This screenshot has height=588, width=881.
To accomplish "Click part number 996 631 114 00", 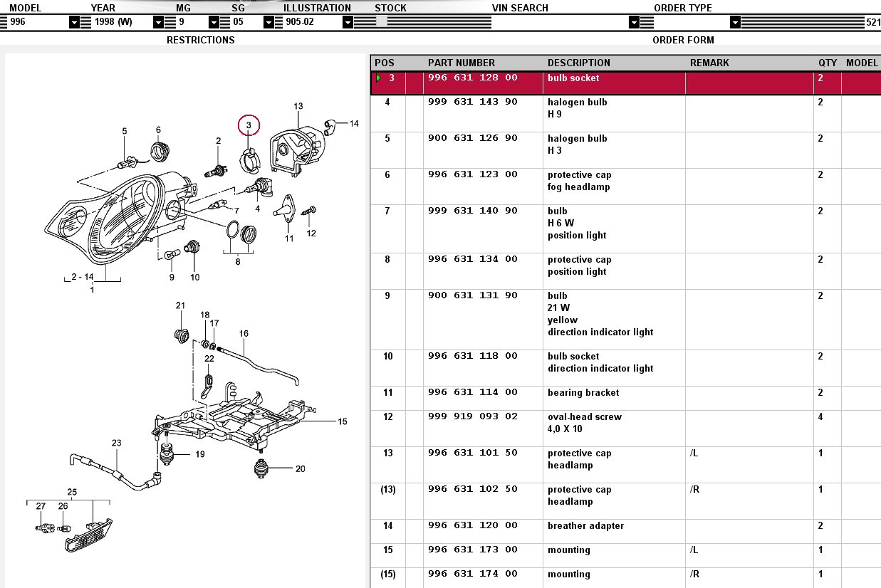I will coord(472,392).
